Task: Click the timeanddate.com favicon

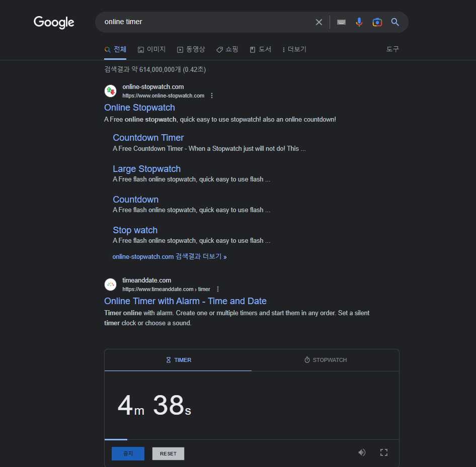Action: pyautogui.click(x=110, y=285)
